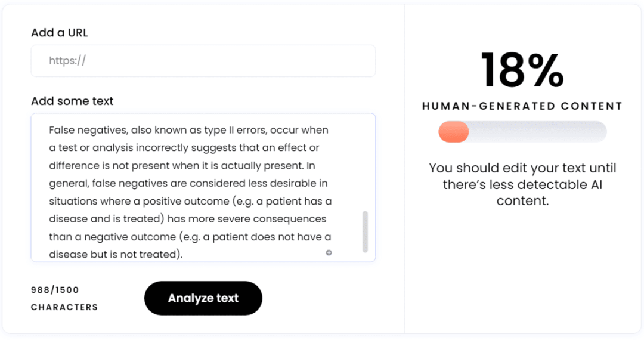Click the 'Add some text' label

click(x=72, y=101)
